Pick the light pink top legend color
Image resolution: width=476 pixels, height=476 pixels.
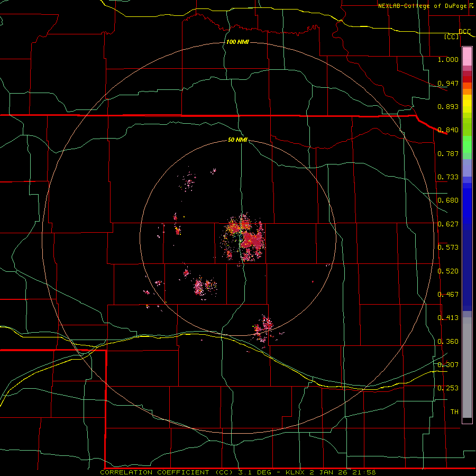pos(467,56)
